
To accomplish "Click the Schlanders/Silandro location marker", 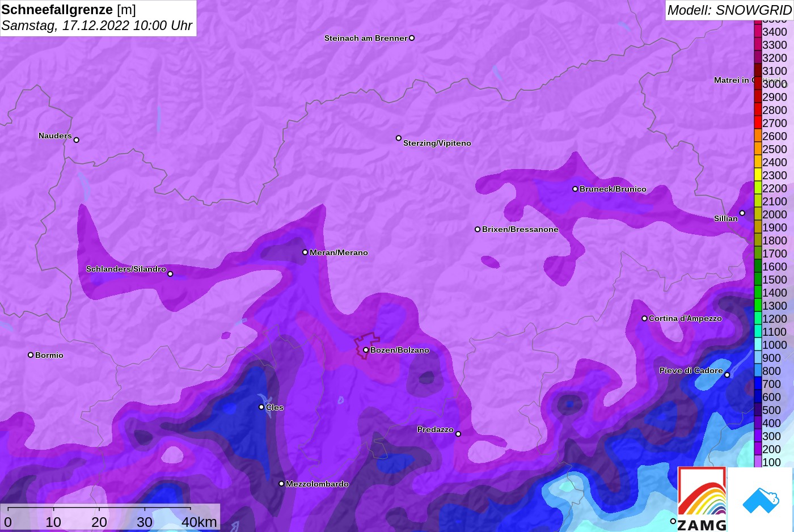I will coord(170,274).
